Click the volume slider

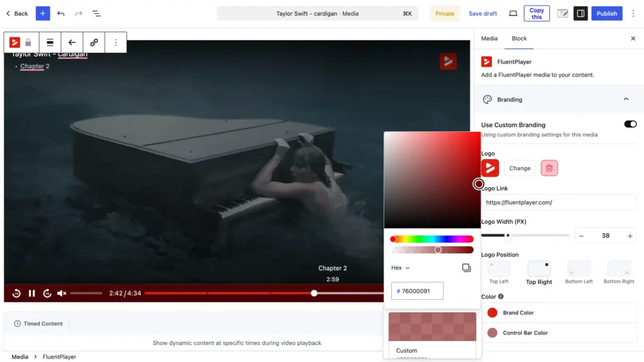(x=86, y=293)
